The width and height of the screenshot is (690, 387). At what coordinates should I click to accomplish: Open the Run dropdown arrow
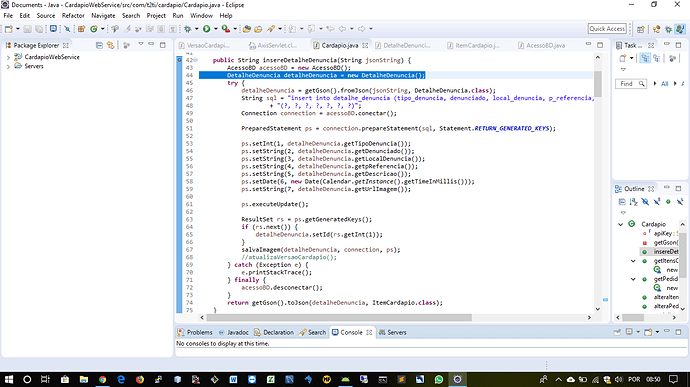click(216, 29)
